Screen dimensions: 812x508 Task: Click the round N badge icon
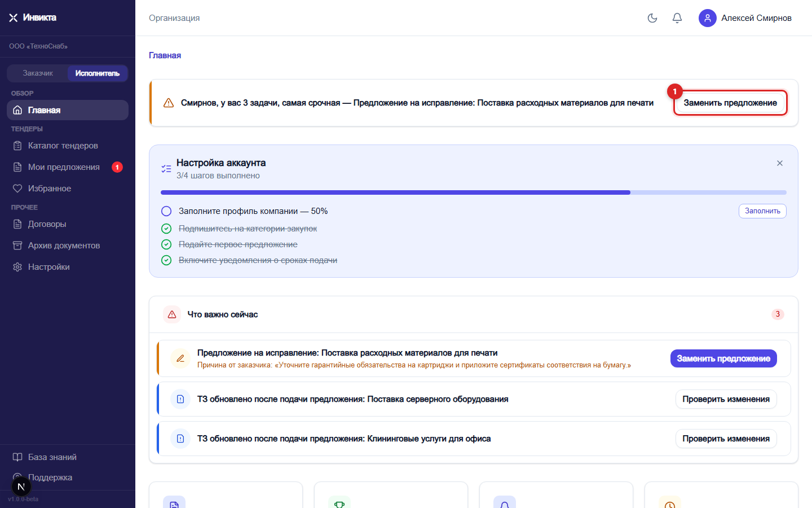click(21, 487)
